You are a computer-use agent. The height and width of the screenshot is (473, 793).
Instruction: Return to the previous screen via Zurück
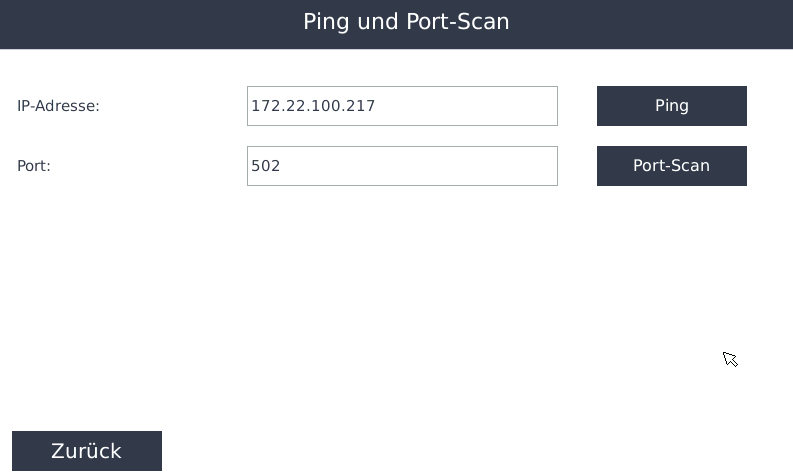[87, 451]
